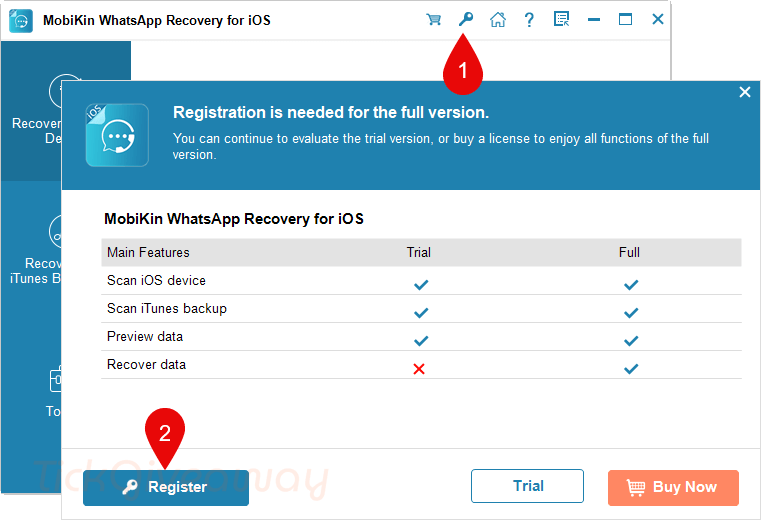Maximize the MobiKin main window
The height and width of the screenshot is (520, 762).
pos(625,19)
